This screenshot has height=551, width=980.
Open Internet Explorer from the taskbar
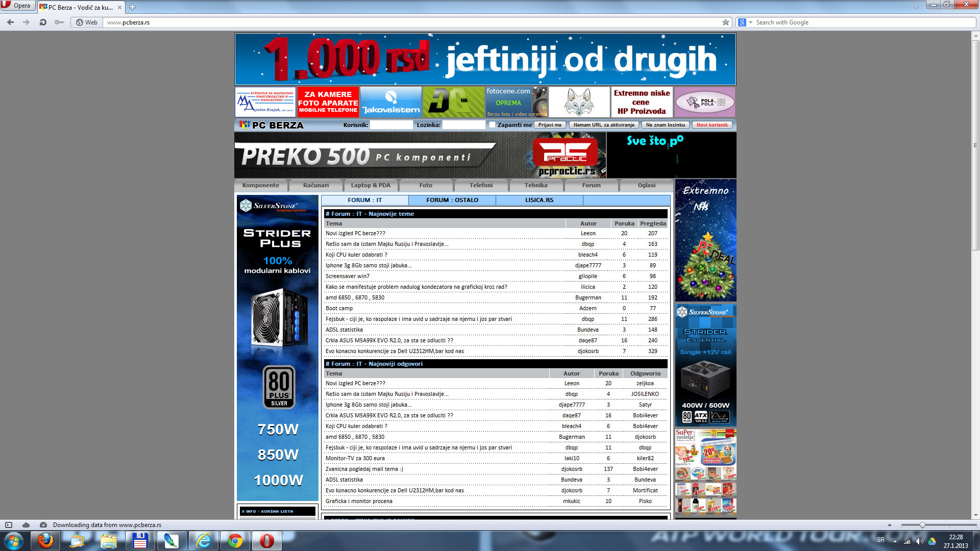point(204,541)
